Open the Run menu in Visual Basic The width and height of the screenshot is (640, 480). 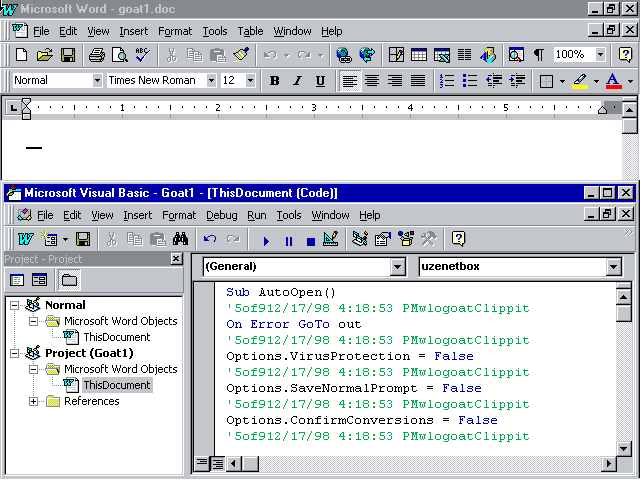pos(257,215)
